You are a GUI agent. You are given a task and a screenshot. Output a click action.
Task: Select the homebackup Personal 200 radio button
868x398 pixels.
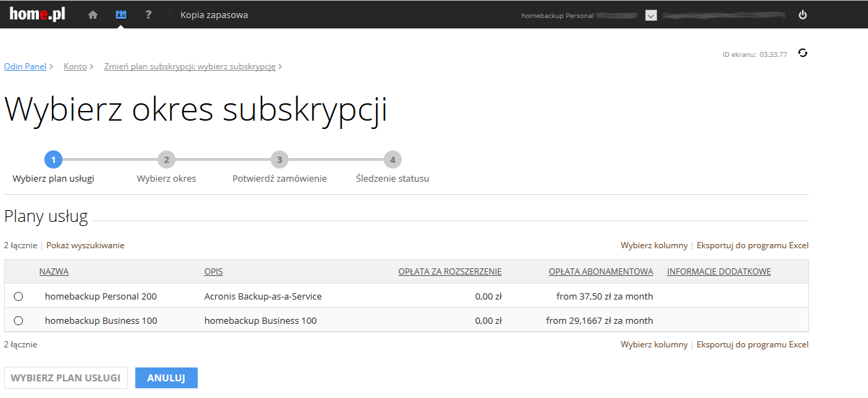click(x=19, y=296)
